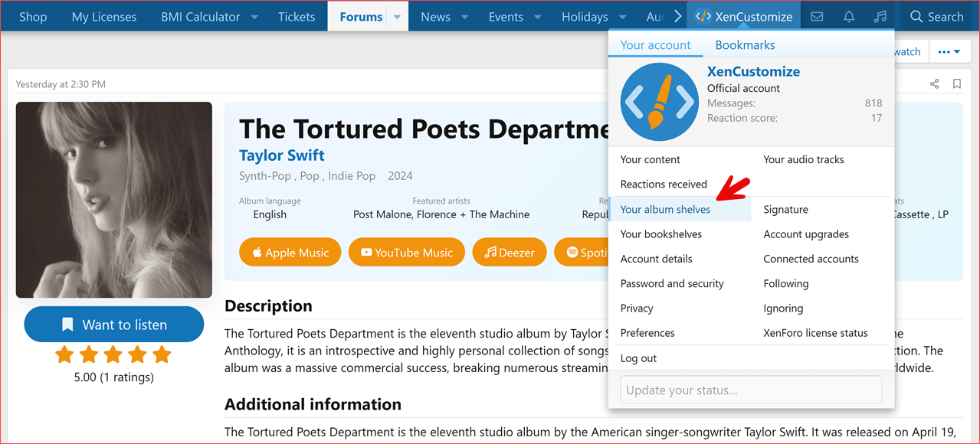980x444 pixels.
Task: Click the album cover image
Action: click(x=114, y=200)
